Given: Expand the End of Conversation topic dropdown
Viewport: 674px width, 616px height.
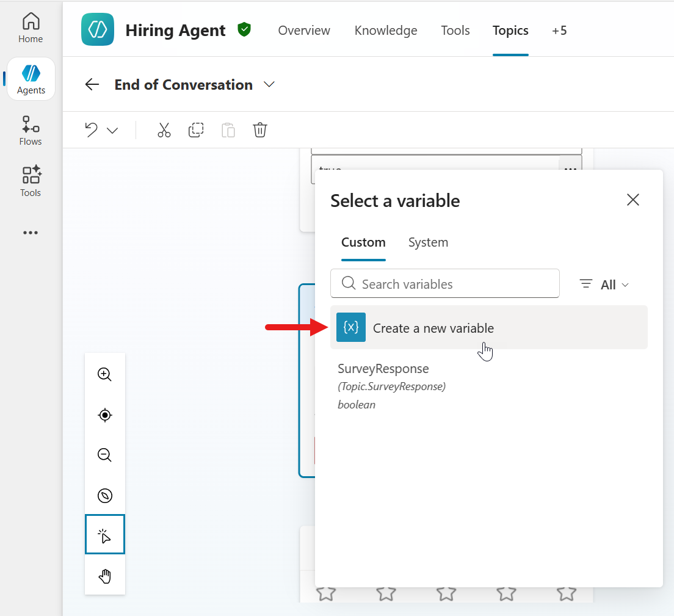Looking at the screenshot, I should pos(269,84).
